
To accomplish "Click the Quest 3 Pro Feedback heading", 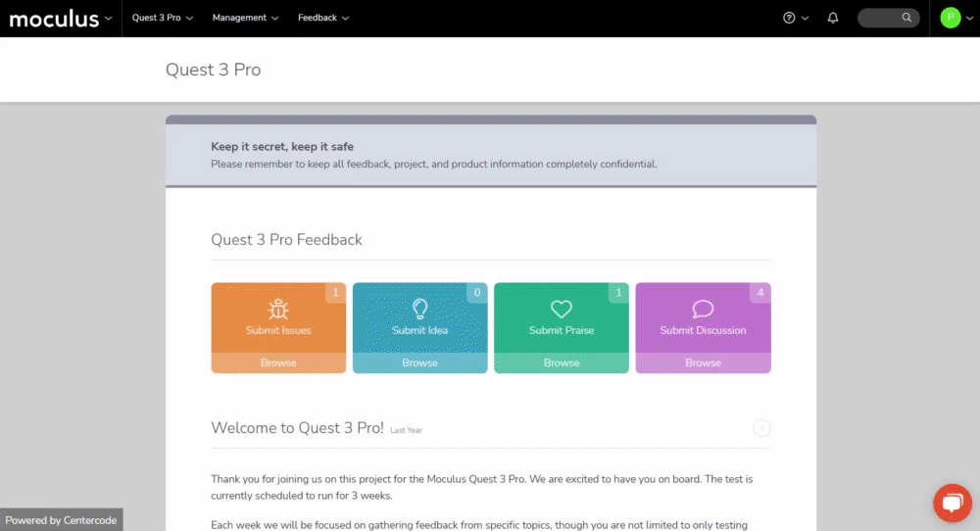I will pyautogui.click(x=286, y=240).
